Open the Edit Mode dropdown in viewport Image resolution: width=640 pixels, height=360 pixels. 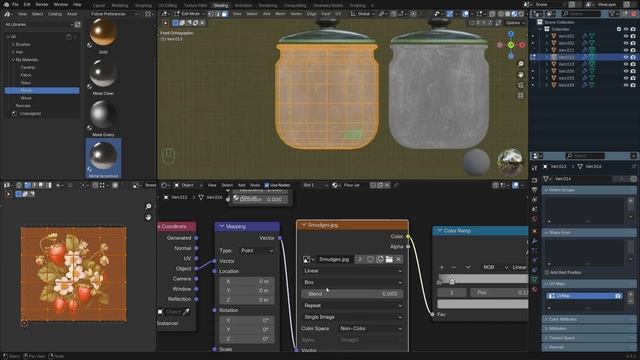190,14
